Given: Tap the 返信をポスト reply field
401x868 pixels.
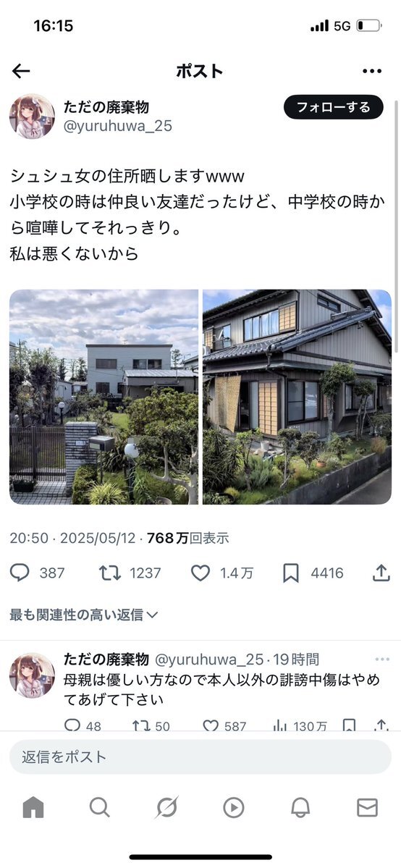Looking at the screenshot, I should (x=200, y=757).
